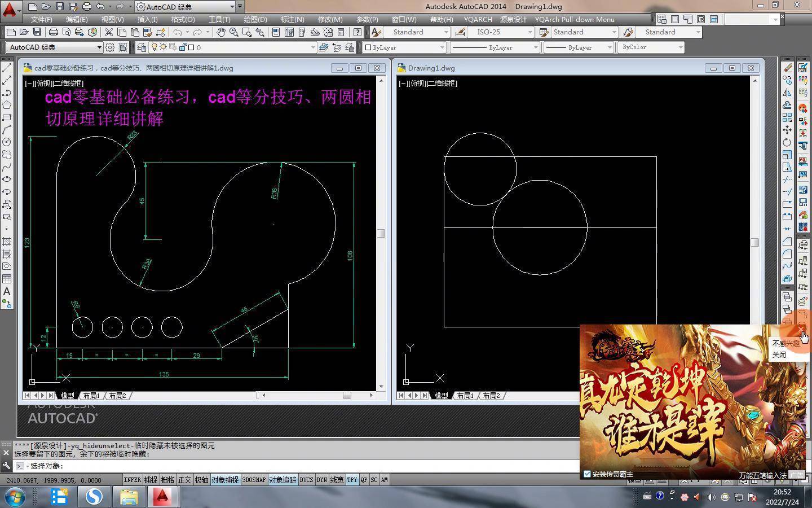Click the Cut scissors icon

coord(108,32)
